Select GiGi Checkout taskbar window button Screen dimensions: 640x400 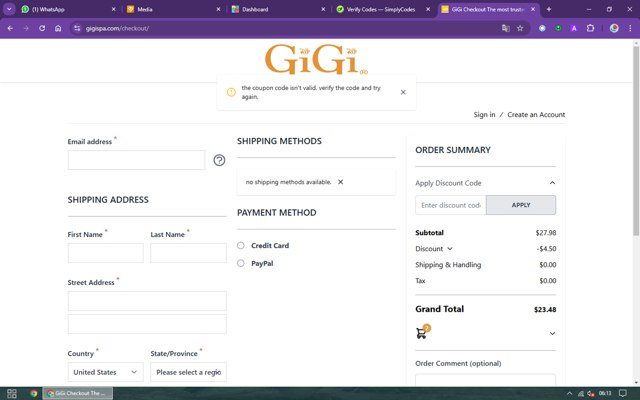coord(78,393)
